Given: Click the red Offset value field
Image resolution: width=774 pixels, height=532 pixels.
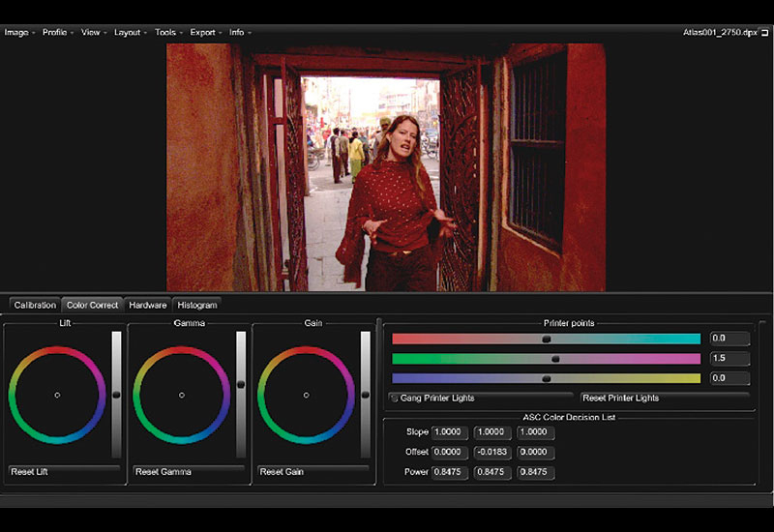Looking at the screenshot, I should coord(449,452).
